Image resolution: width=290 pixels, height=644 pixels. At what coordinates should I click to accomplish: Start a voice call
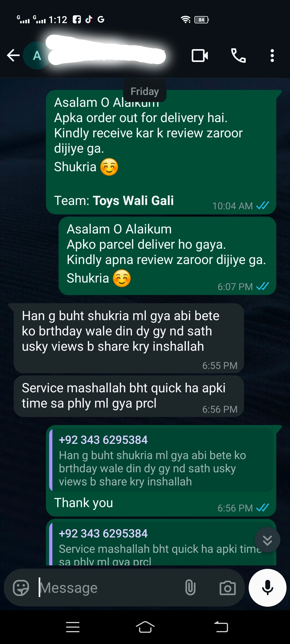(238, 56)
